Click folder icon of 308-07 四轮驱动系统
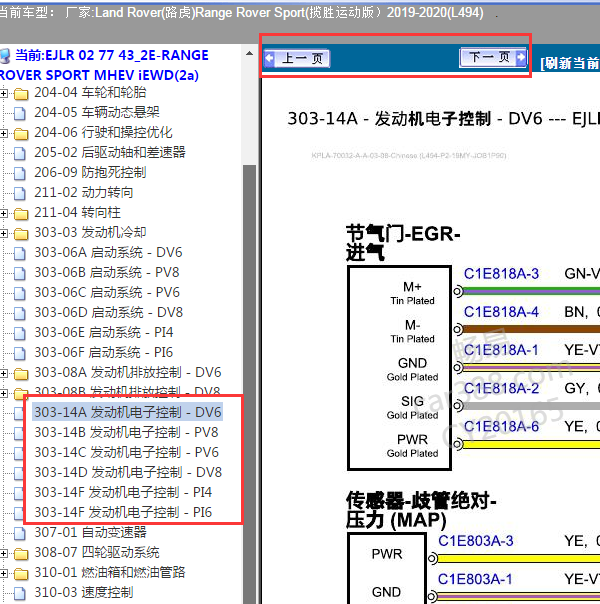Viewport: 600px width, 604px height. [x=21, y=554]
